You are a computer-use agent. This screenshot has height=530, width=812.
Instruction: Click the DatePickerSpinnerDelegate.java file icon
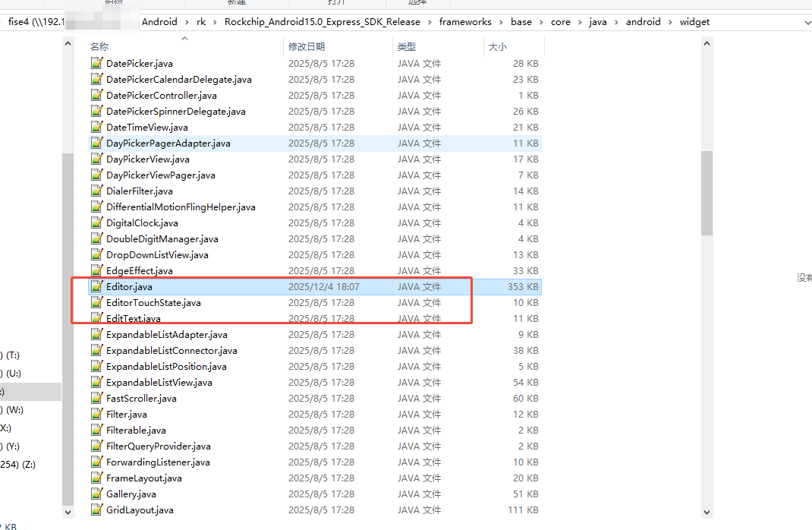[x=96, y=112]
